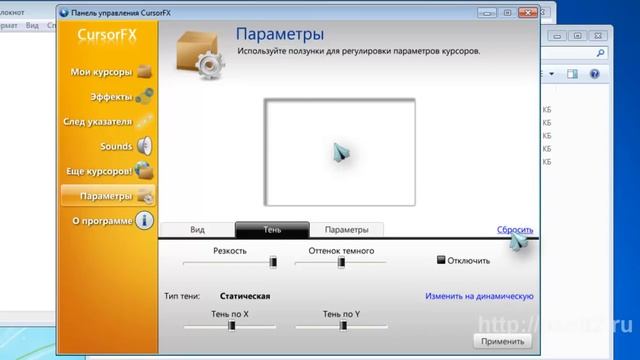
Task: Open the Sounds speaker icon
Action: click(x=144, y=146)
